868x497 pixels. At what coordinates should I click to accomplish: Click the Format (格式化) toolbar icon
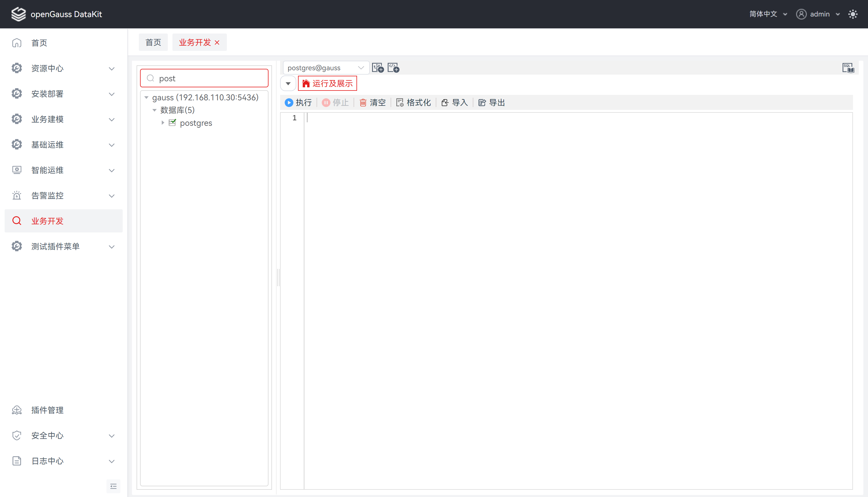[x=399, y=102]
